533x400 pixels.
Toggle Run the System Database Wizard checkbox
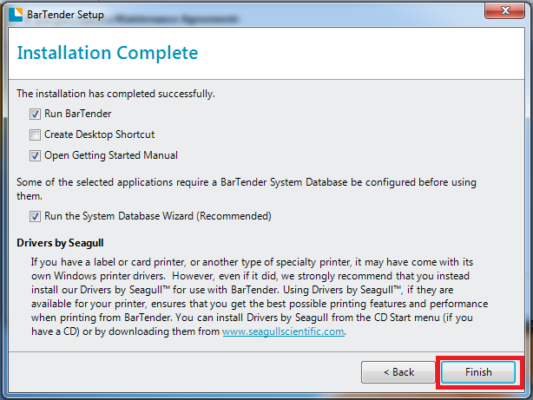[x=35, y=216]
